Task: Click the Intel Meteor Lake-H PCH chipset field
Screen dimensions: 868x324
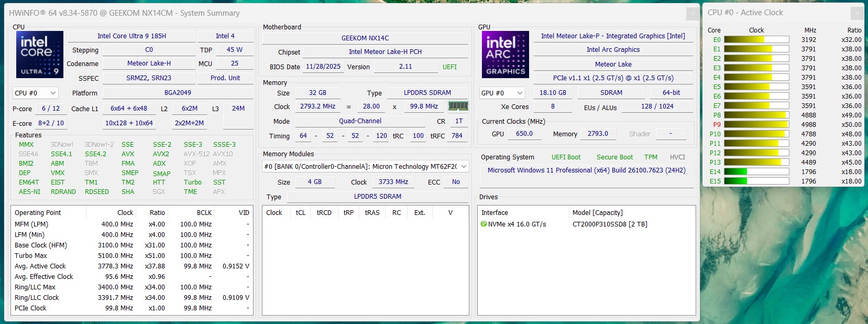Action: [x=385, y=52]
